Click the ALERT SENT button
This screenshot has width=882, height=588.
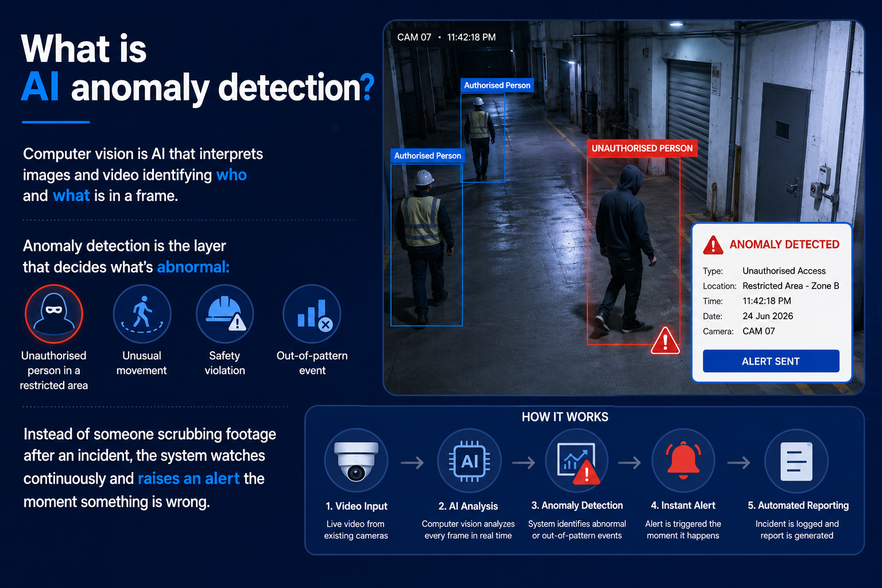(x=771, y=361)
